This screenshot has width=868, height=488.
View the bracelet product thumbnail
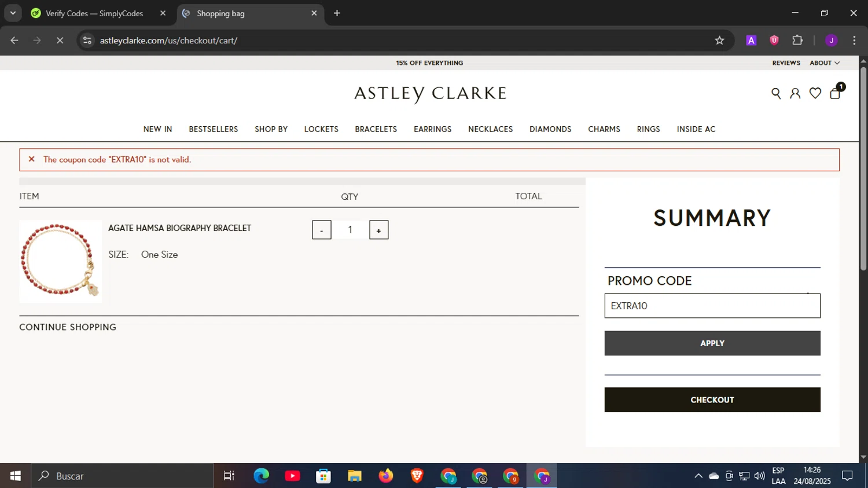coord(60,261)
